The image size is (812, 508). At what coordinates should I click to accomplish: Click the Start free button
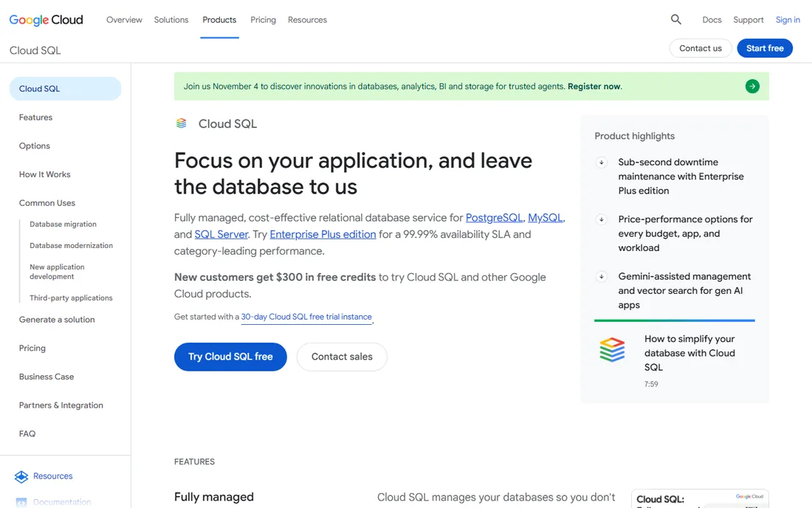[x=765, y=48]
